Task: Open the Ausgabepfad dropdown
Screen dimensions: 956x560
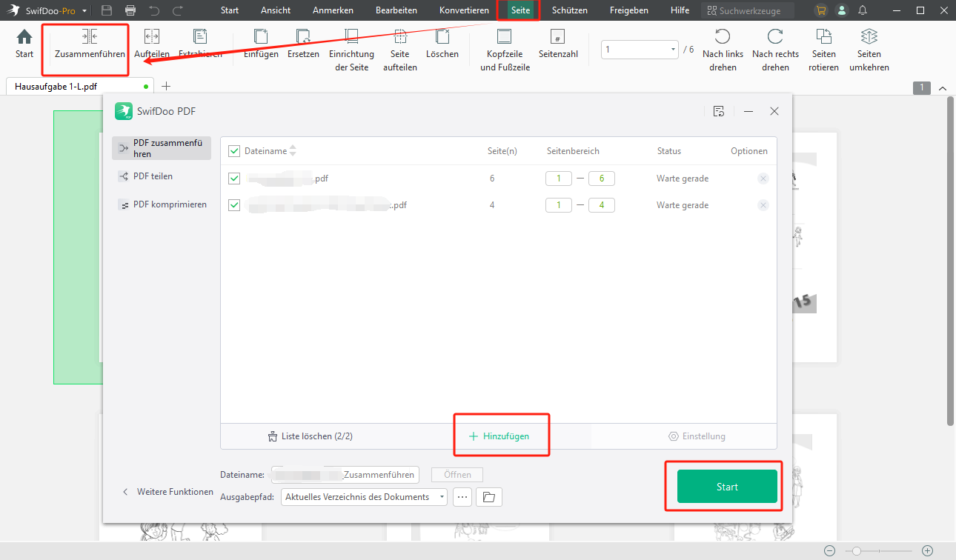Action: (442, 497)
